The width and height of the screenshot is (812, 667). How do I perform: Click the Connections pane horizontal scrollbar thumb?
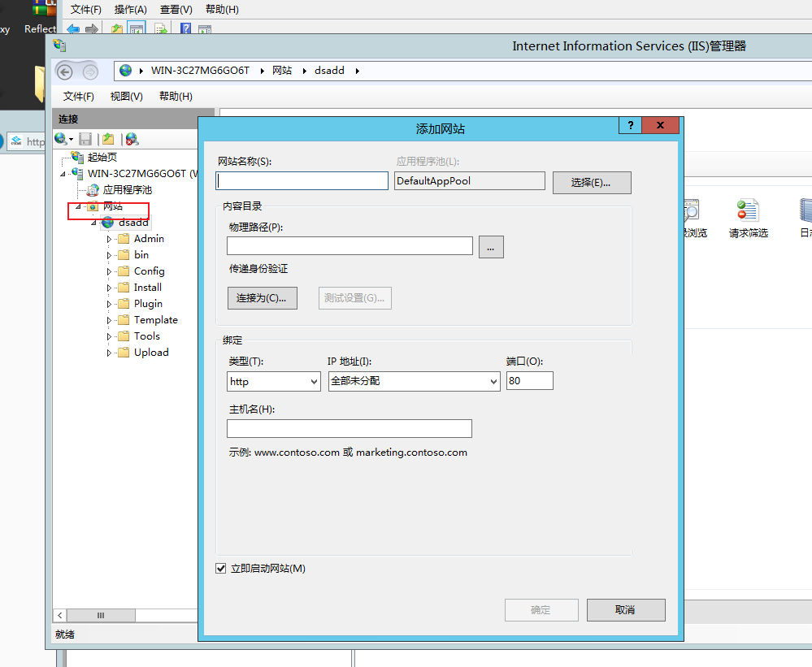[x=101, y=615]
